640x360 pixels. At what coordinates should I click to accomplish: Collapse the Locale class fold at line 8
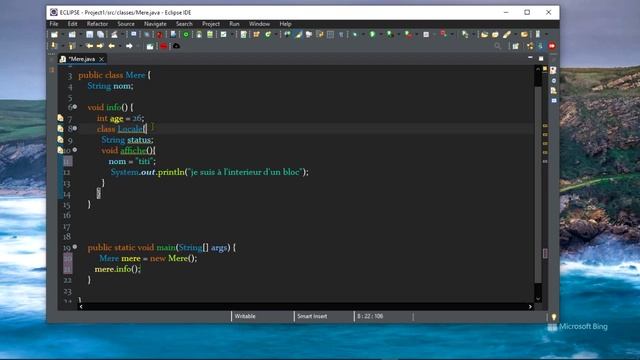pos(75,128)
